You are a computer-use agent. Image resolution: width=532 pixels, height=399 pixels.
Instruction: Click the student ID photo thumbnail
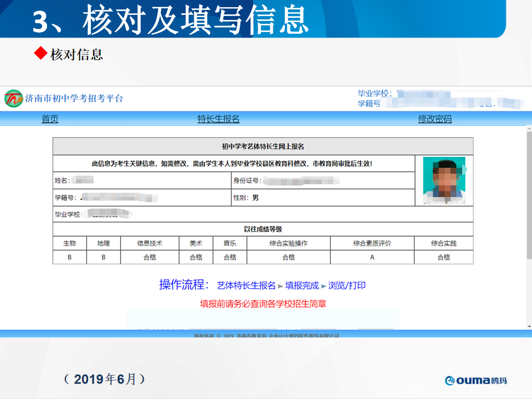(x=444, y=180)
